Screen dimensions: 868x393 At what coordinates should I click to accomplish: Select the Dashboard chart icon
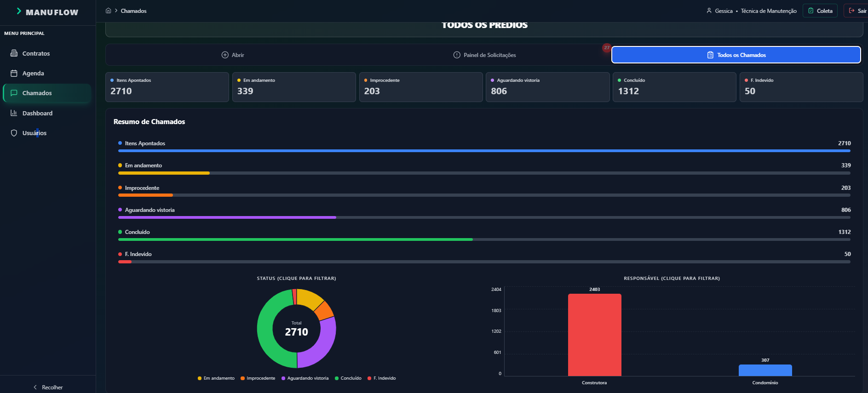click(14, 113)
